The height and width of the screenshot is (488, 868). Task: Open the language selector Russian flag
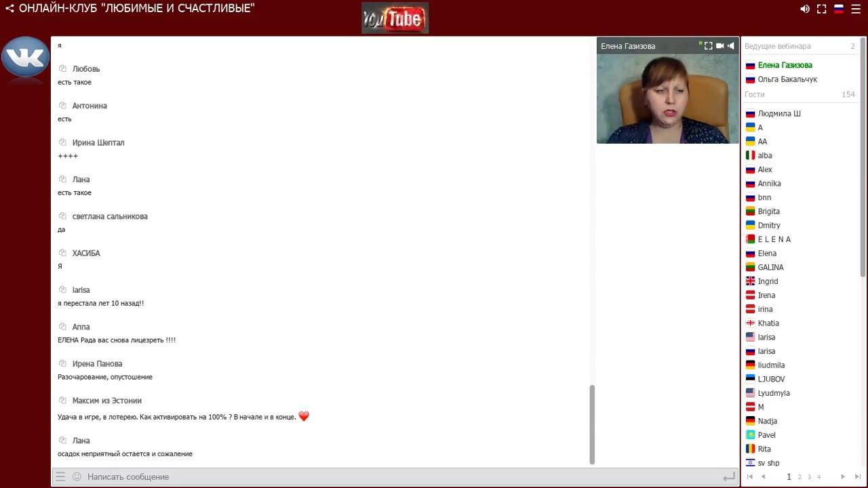pos(839,9)
